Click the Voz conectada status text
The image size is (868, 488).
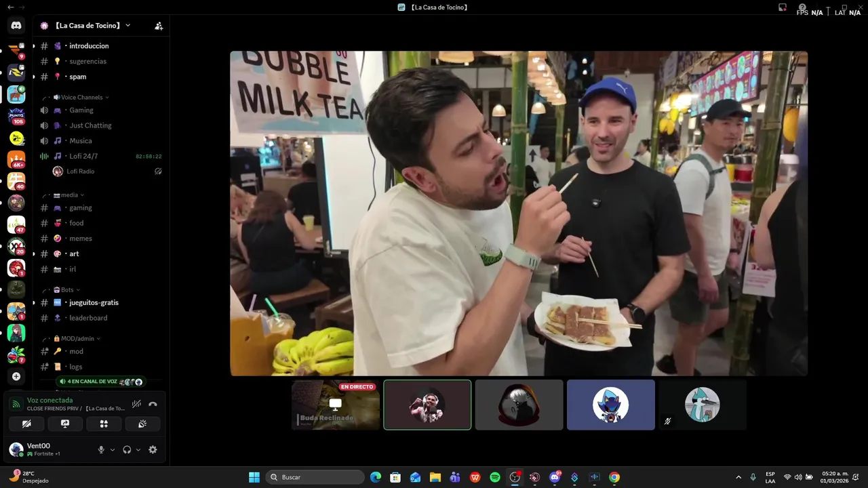coord(50,401)
